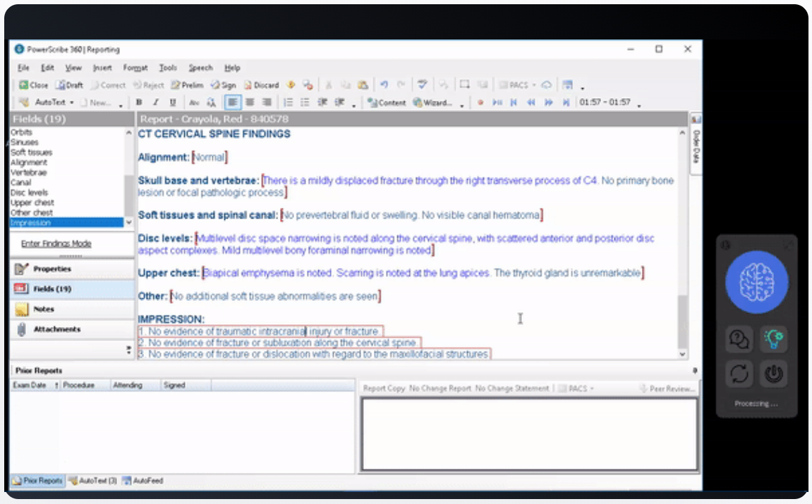Toggle italic formatting
Viewport: 812px width, 504px height.
click(x=156, y=103)
